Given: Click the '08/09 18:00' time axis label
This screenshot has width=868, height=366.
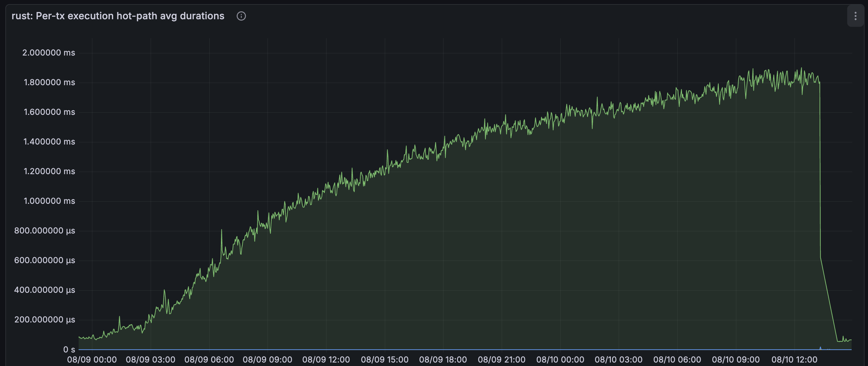Looking at the screenshot, I should point(443,360).
